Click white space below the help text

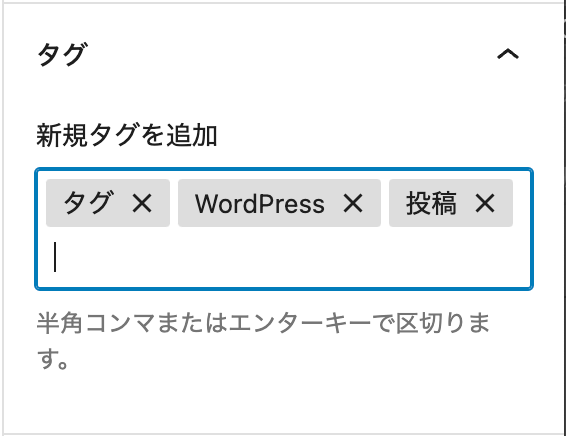[283, 401]
